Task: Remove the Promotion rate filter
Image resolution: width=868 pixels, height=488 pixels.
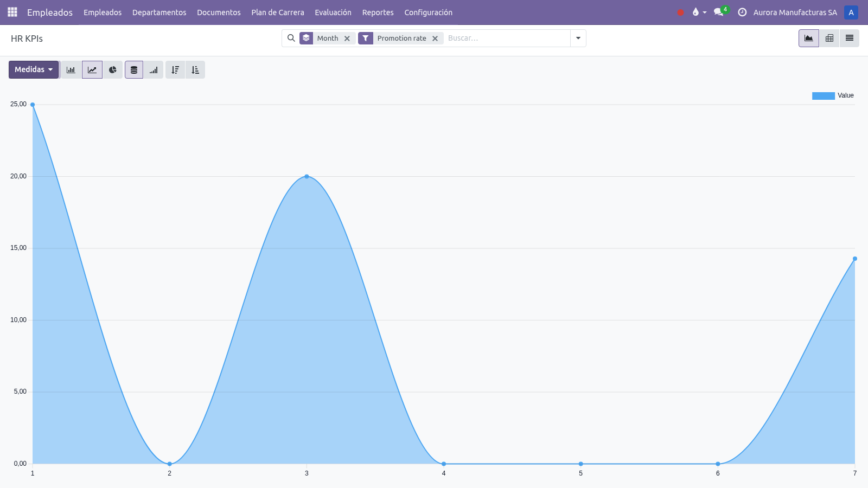Action: (435, 38)
